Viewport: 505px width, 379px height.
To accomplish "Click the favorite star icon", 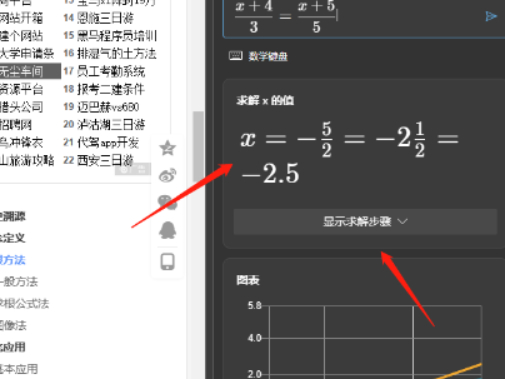I will coord(167,148).
